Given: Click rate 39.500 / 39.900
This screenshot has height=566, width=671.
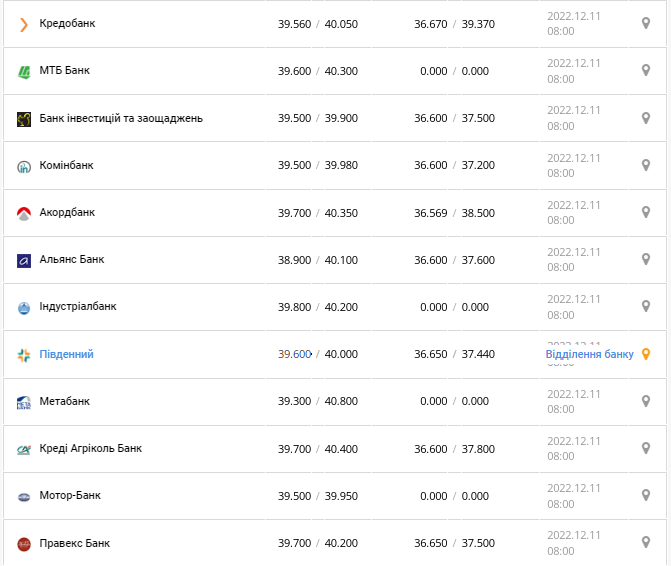Looking at the screenshot, I should [318, 119].
